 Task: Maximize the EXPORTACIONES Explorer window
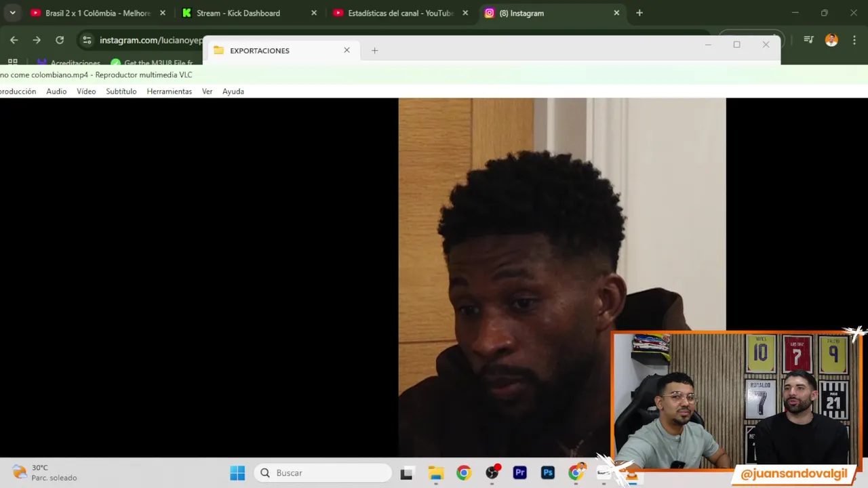(736, 45)
